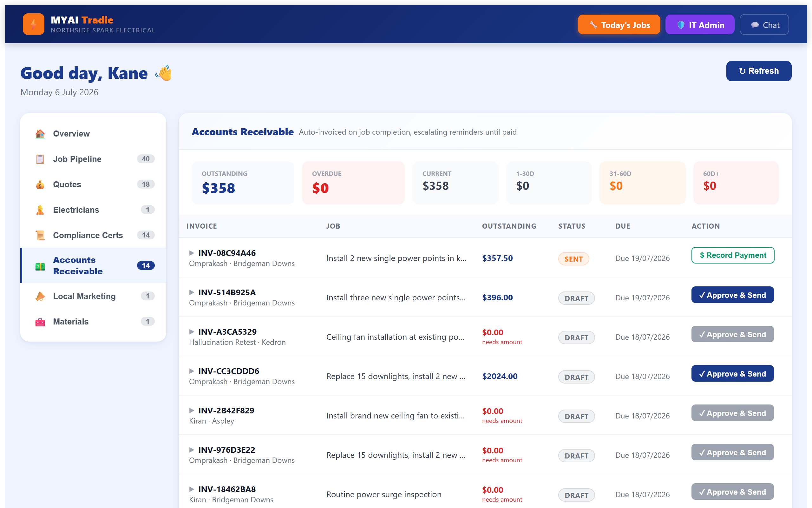Open the Overview section

tap(93, 134)
